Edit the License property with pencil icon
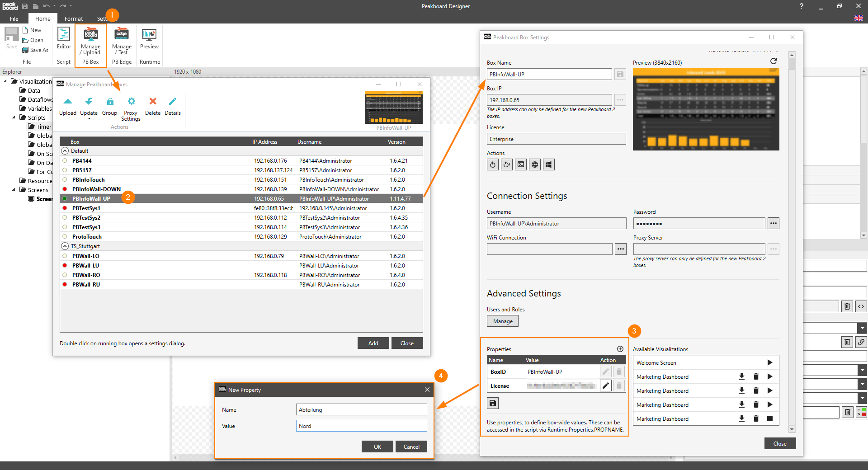 606,385
